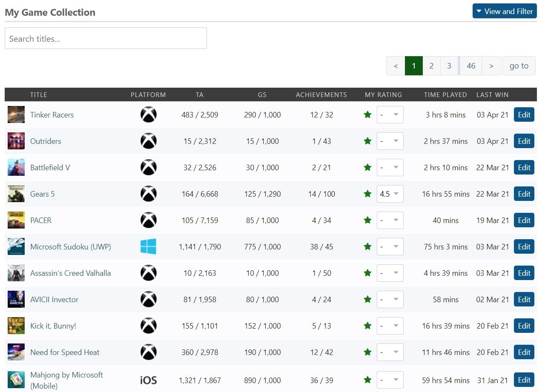Open the My Rating dropdown for Tinker Racers
This screenshot has height=392, width=545.
[x=390, y=114]
